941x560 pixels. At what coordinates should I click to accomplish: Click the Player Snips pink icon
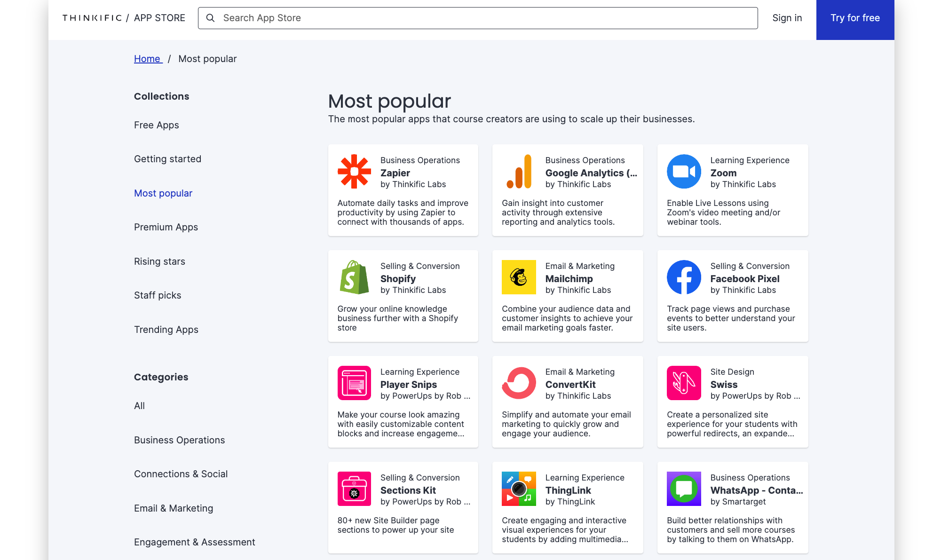tap(354, 383)
